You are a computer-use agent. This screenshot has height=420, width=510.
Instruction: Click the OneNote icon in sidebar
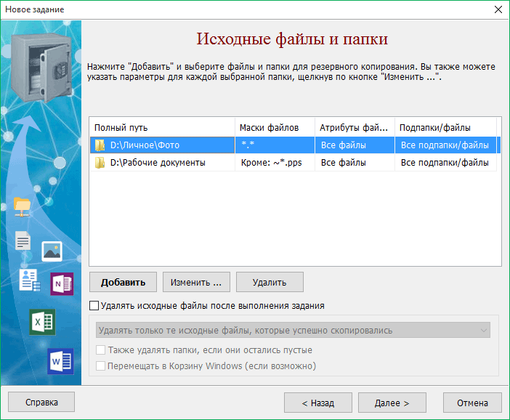click(62, 284)
